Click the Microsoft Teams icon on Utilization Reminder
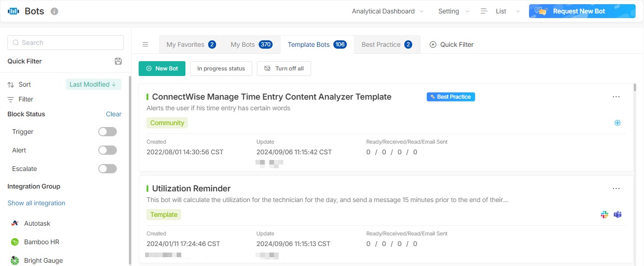This screenshot has height=266, width=644. tap(617, 215)
